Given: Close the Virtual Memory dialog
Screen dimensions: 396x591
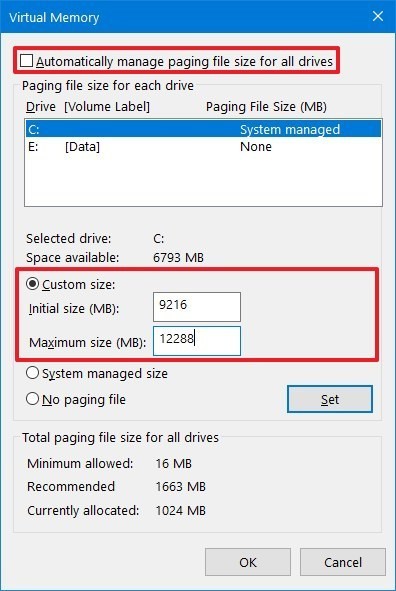Looking at the screenshot, I should (378, 17).
